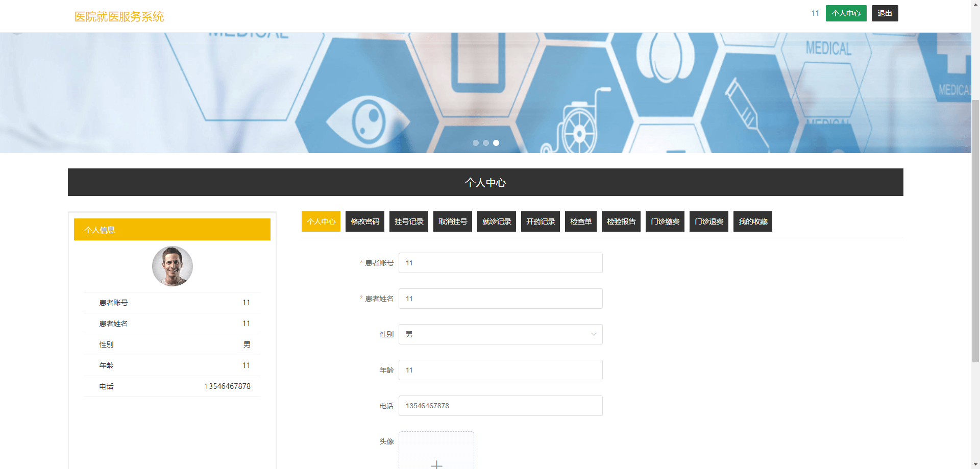Click the 个人信息 panel header
The width and height of the screenshot is (980, 469).
coord(172,230)
